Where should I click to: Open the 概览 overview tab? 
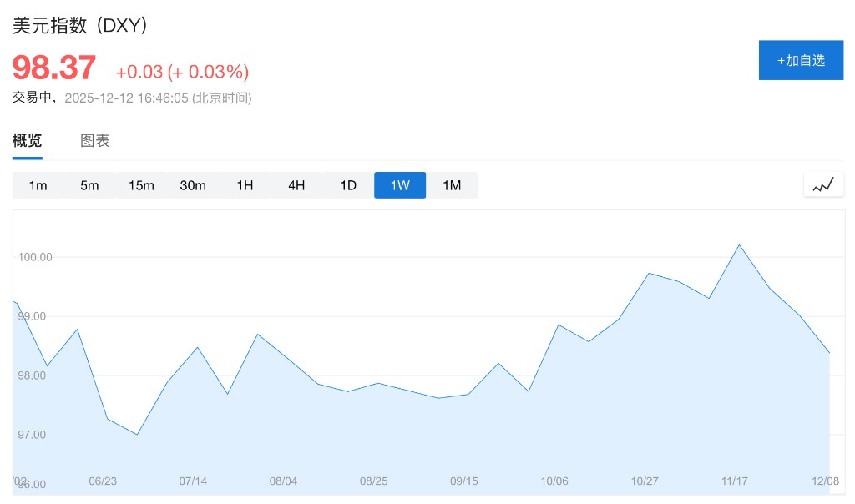(x=27, y=141)
